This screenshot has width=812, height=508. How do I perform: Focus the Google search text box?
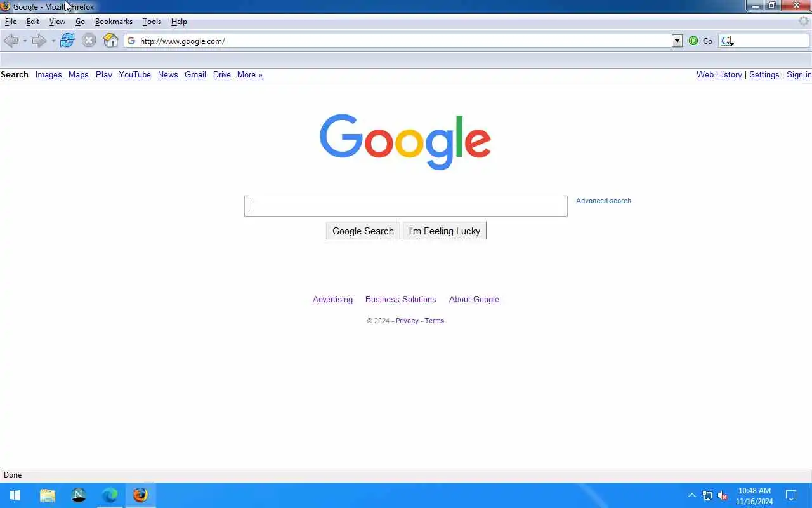pos(406,206)
